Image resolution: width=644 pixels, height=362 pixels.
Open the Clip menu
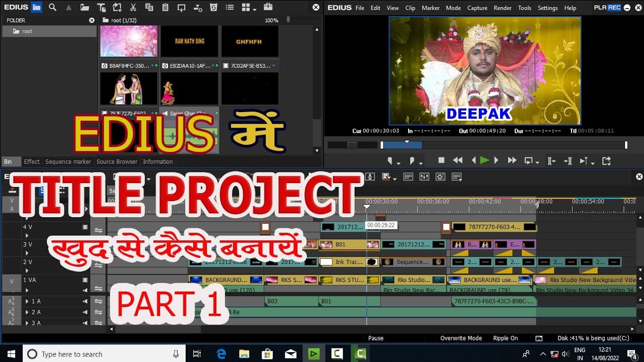[x=410, y=8]
